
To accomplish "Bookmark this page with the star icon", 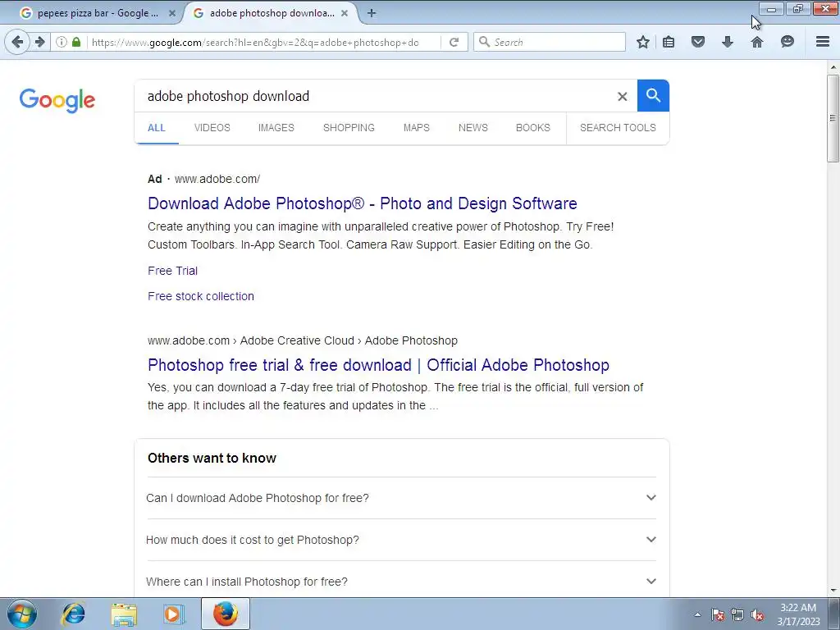I will 643,42.
